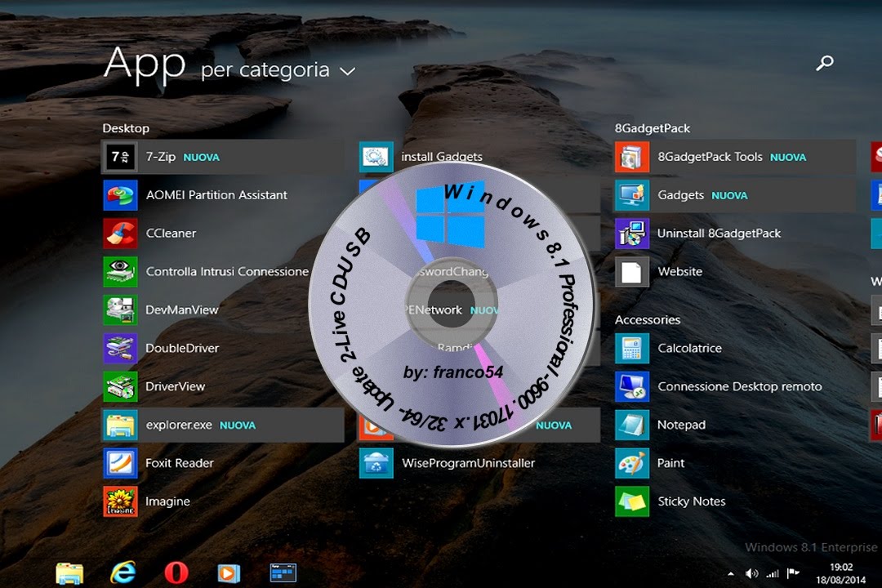Click the 'Accessories' category heading

(x=648, y=319)
